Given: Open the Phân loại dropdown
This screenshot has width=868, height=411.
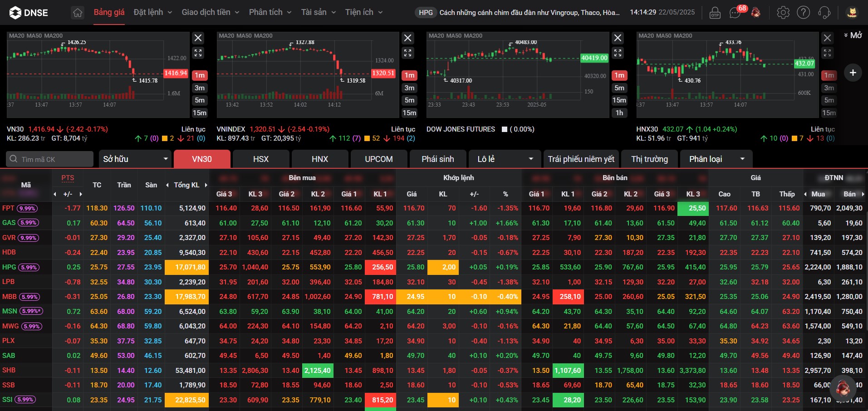Looking at the screenshot, I should tap(716, 159).
